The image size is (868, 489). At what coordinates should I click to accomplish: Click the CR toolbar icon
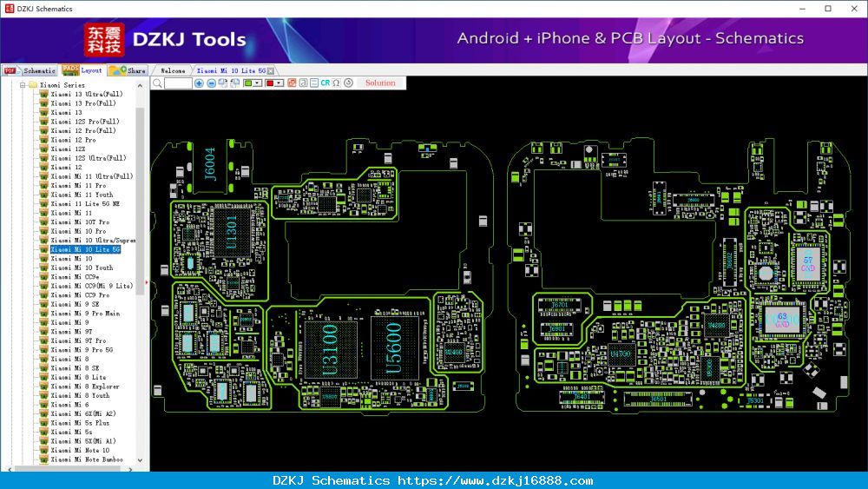click(x=325, y=83)
